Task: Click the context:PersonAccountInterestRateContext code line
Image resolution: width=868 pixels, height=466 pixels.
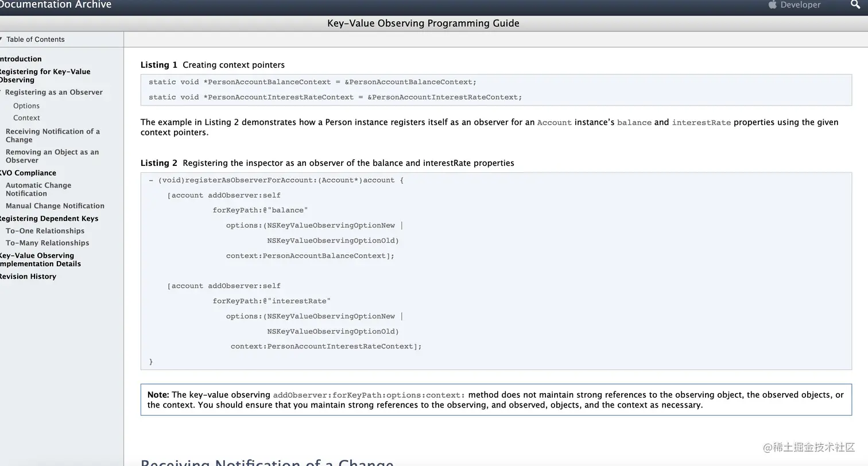Action: click(x=326, y=347)
